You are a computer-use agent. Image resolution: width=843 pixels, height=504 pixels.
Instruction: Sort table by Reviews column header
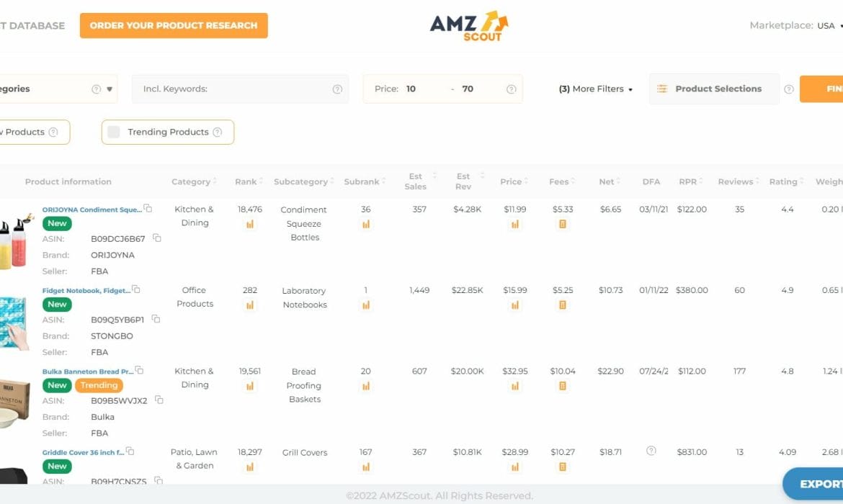coord(736,182)
